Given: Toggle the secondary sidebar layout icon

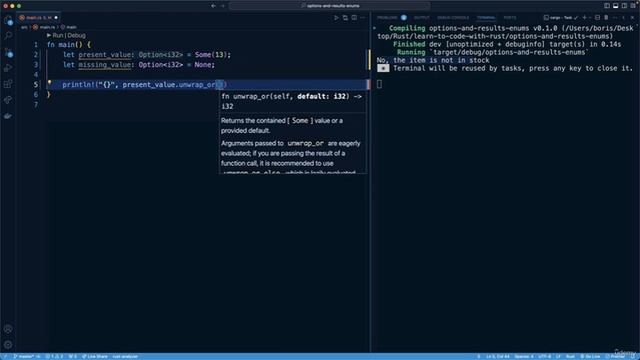Looking at the screenshot, I should (624, 6).
